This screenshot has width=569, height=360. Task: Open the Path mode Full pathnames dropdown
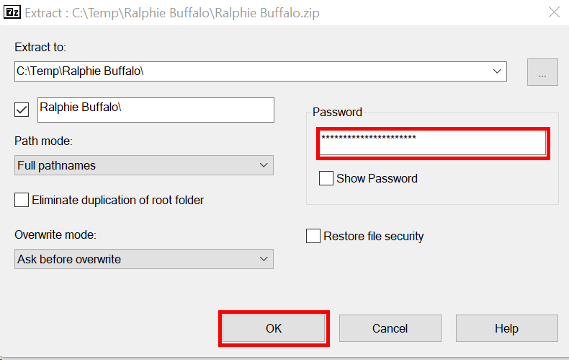(x=144, y=165)
